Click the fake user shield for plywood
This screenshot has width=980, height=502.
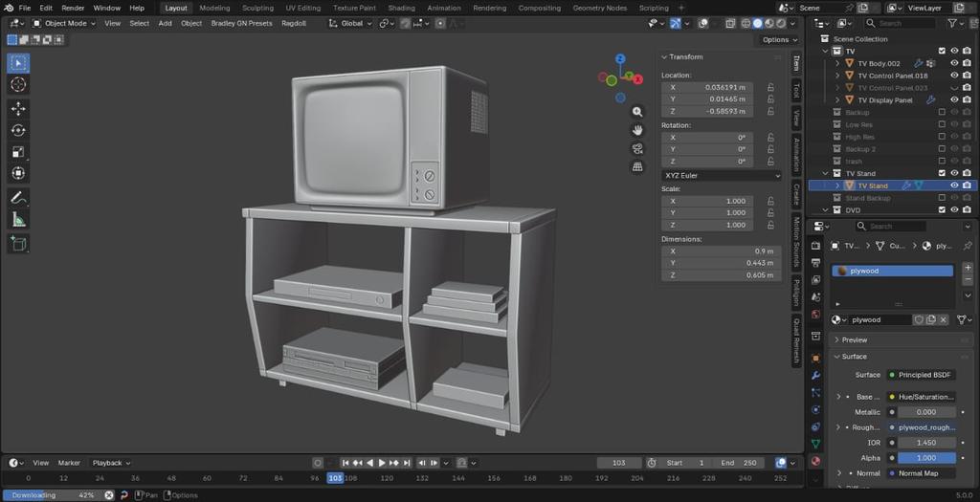click(x=919, y=319)
